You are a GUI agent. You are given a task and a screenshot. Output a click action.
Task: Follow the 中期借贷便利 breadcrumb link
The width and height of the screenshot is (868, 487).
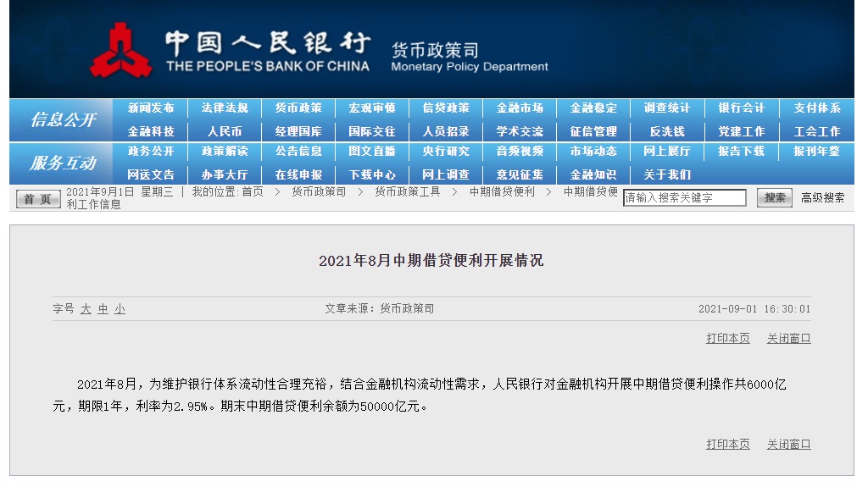[x=502, y=192]
